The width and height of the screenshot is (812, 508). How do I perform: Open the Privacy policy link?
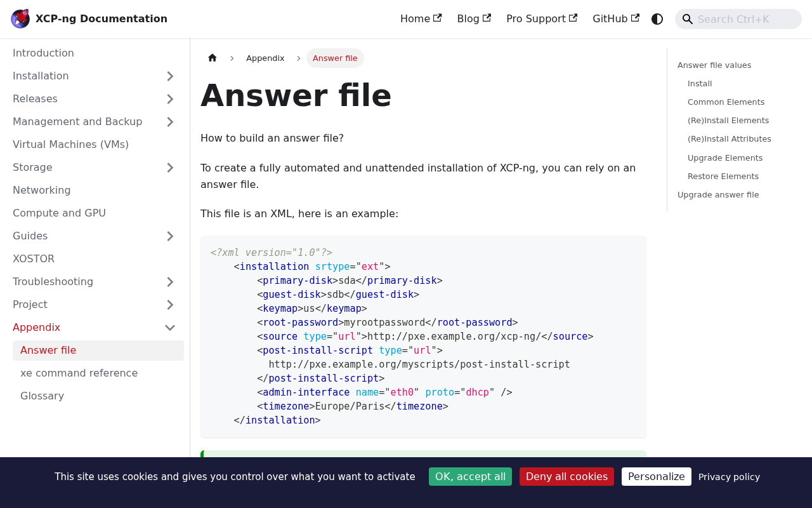point(729,477)
